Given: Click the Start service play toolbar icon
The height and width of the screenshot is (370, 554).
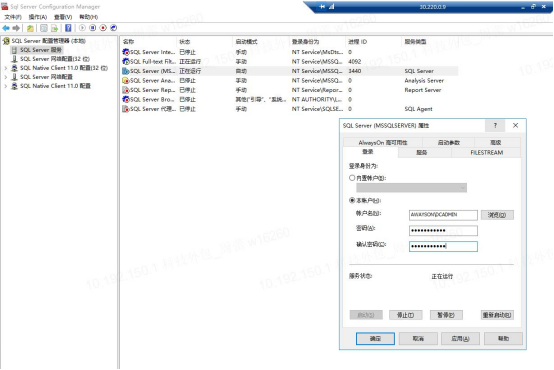Looking at the screenshot, I should [x=82, y=28].
